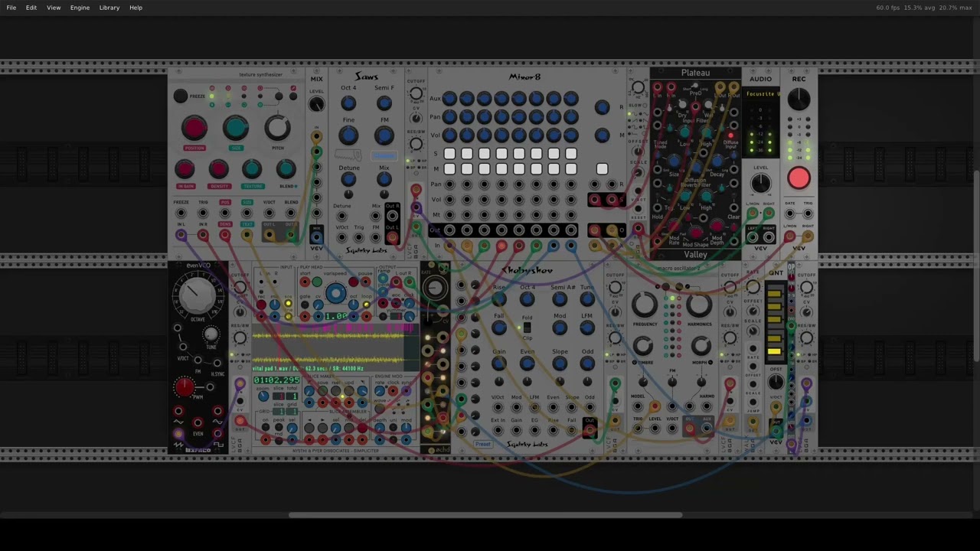Open the Help menu
The width and height of the screenshot is (980, 551).
pos(136,8)
